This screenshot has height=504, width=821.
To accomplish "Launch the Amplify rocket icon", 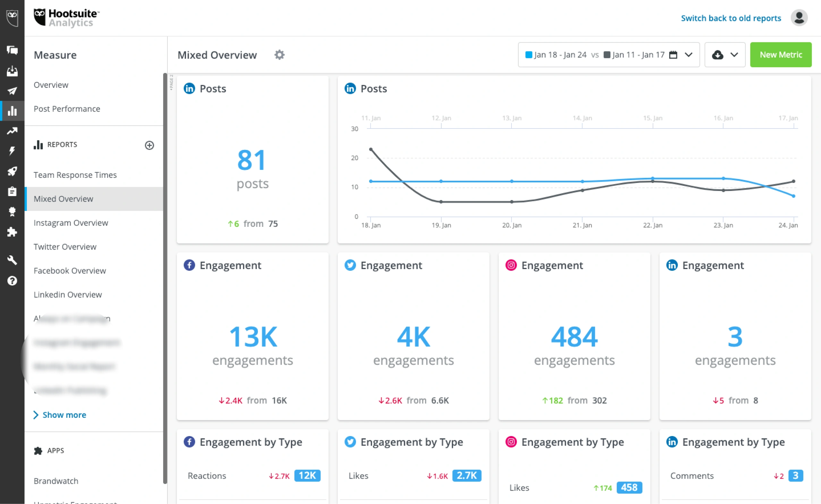I will coord(12,171).
